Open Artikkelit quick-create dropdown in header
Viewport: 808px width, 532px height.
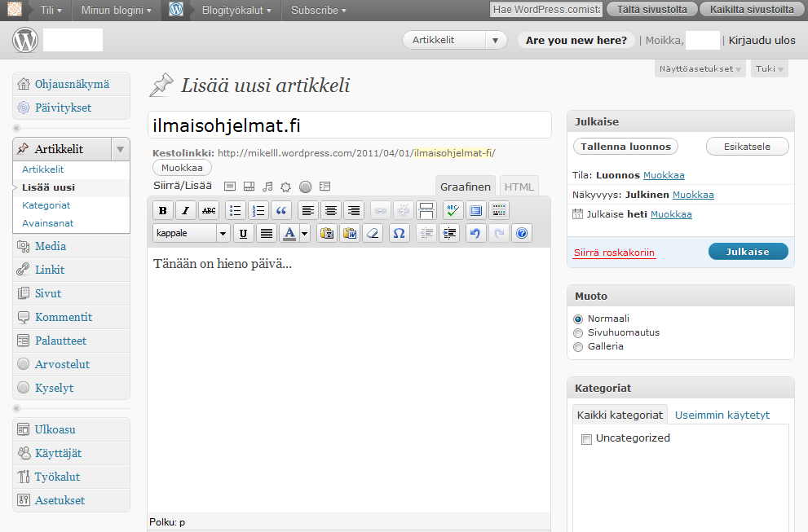point(495,40)
